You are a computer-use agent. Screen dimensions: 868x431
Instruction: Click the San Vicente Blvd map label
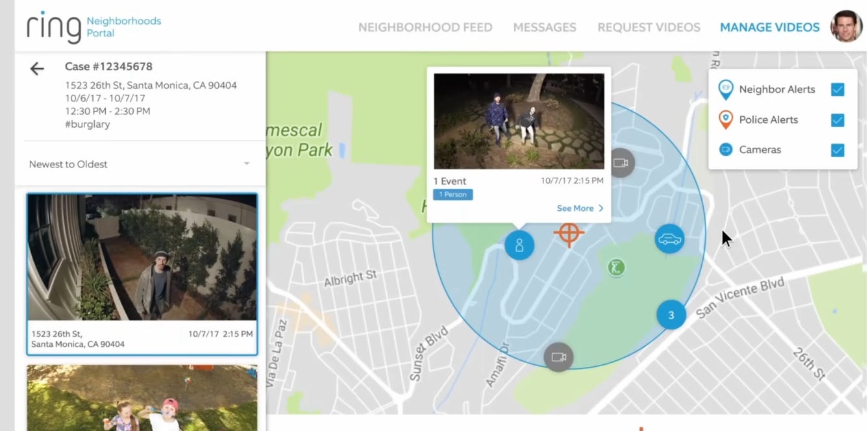coord(740,298)
